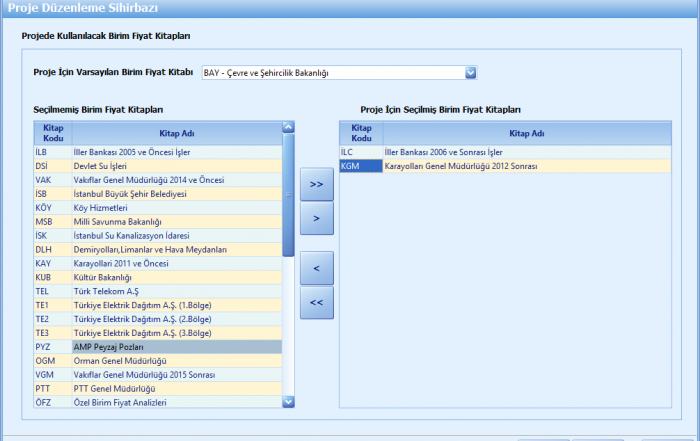Select Kültür Bakanlığı row
Image resolution: width=700 pixels, height=441 pixels.
pyautogui.click(x=176, y=277)
